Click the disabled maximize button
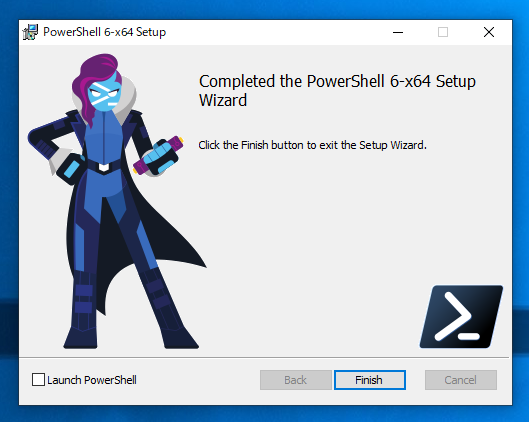The height and width of the screenshot is (422, 529). (443, 32)
